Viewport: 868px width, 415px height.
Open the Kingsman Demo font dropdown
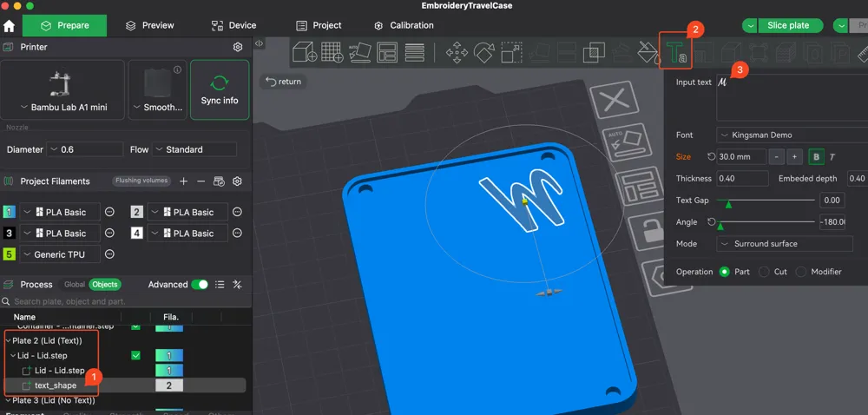792,135
